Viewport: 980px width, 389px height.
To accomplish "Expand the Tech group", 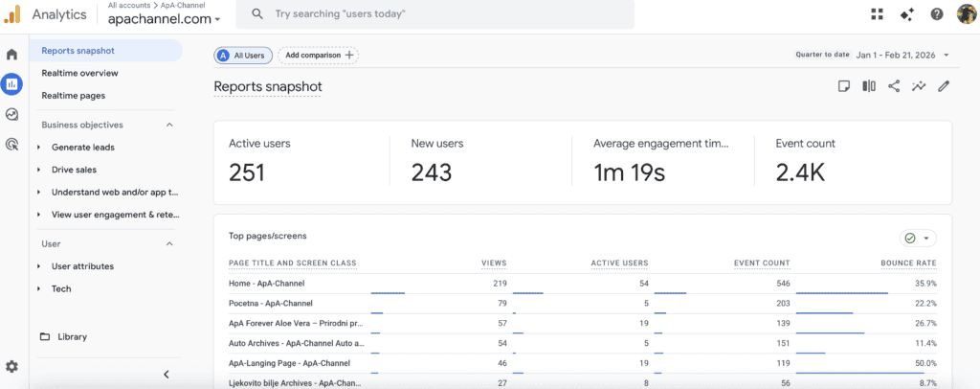I will pos(38,288).
